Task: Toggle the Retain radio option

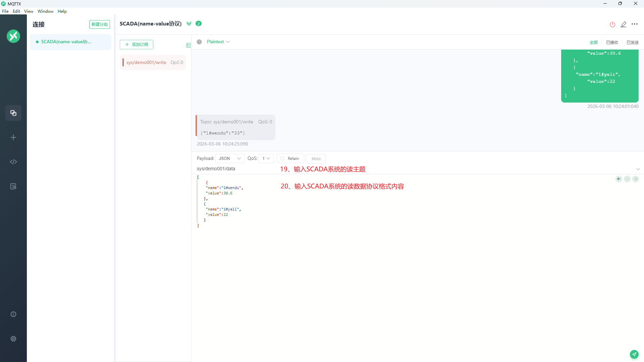Action: [282, 159]
